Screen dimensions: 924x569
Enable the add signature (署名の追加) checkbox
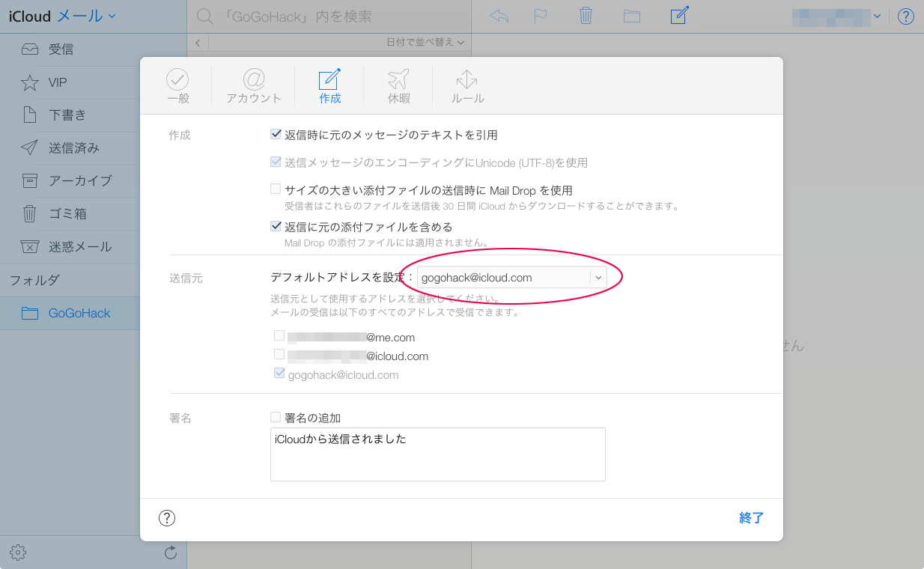point(276,417)
